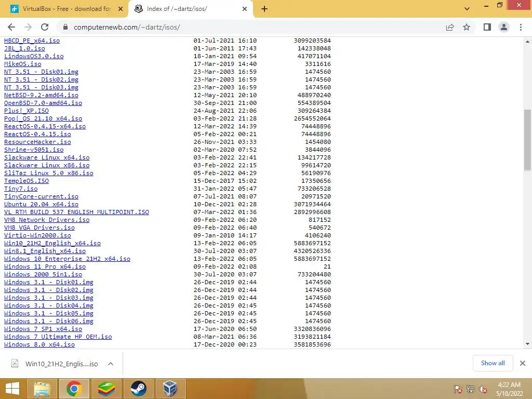The height and width of the screenshot is (399, 532).
Task: Download NetBSD-9.2-amd64.iso
Action: pyautogui.click(x=42, y=95)
